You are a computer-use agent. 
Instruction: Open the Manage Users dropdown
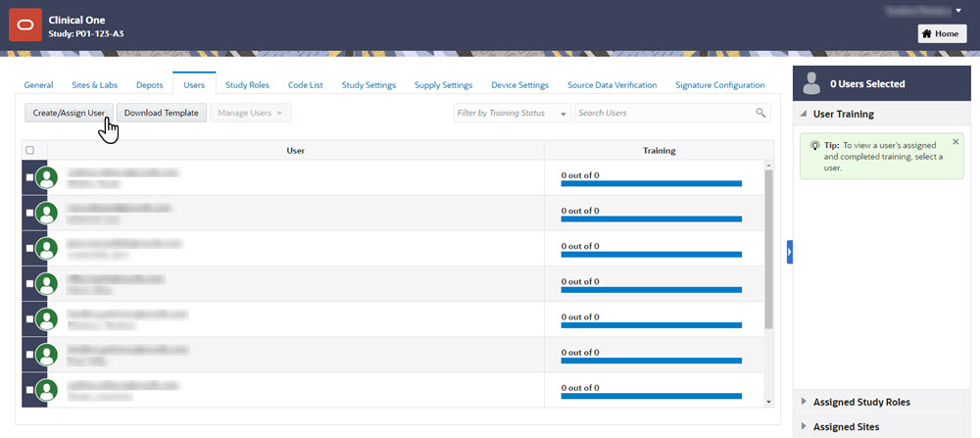(x=251, y=113)
